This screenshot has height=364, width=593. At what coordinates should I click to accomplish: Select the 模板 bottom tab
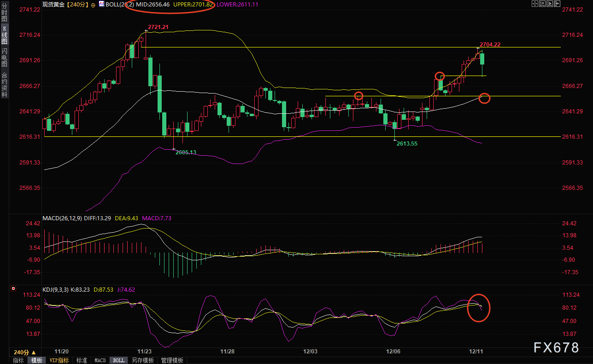click(x=36, y=360)
